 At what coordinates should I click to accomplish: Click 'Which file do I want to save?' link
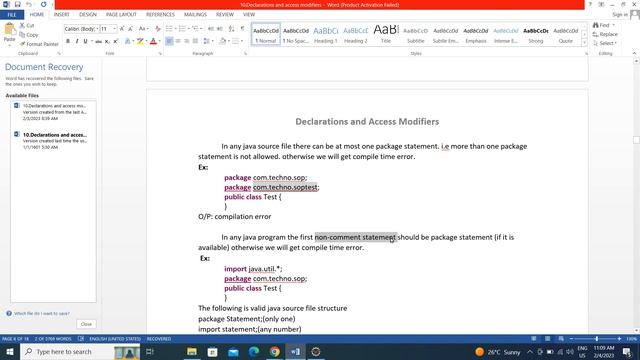pos(42,313)
